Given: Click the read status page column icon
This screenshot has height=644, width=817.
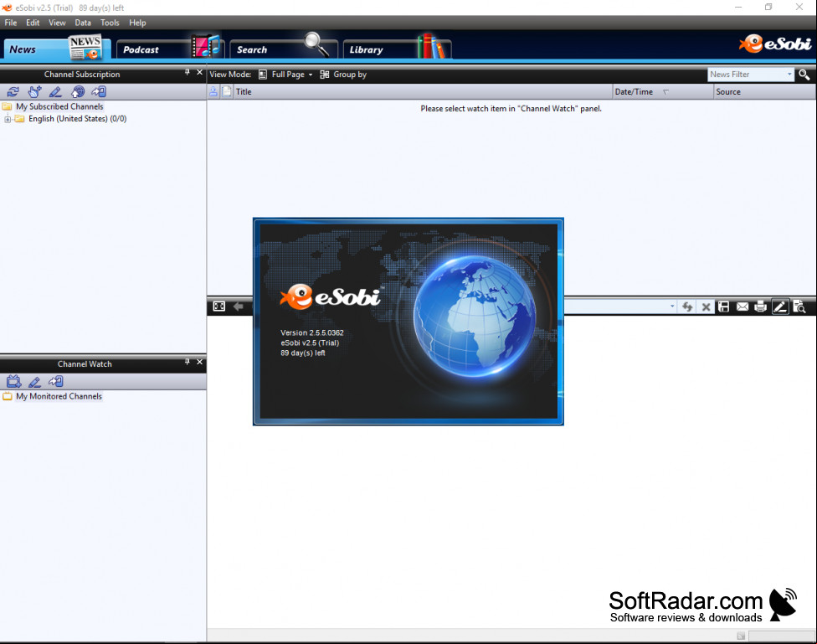Looking at the screenshot, I should pos(227,92).
